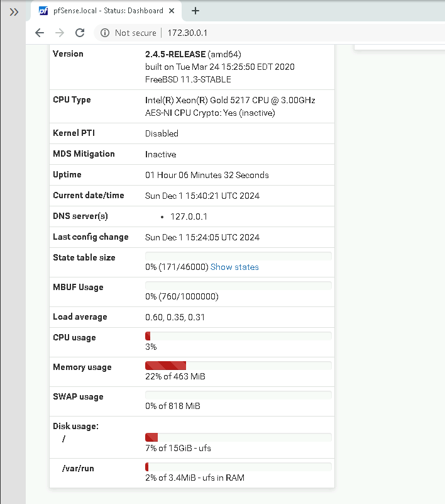The image size is (445, 504).
Task: Click the DNS server 127.0.0.1 entry
Action: pos(189,216)
